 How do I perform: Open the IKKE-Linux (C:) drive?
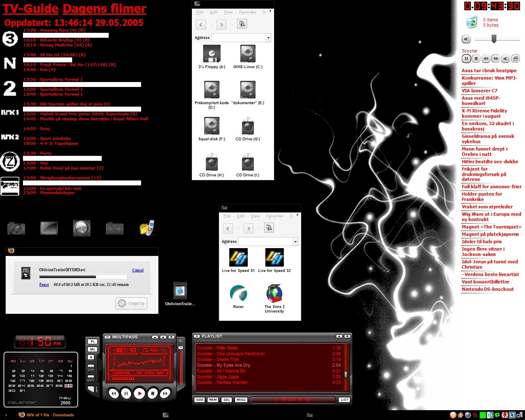pos(248,57)
